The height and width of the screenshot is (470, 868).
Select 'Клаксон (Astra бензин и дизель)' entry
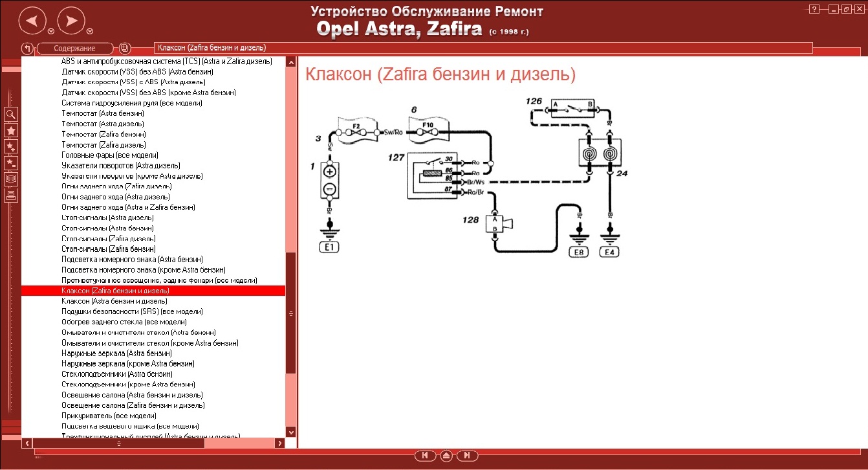[x=114, y=301]
